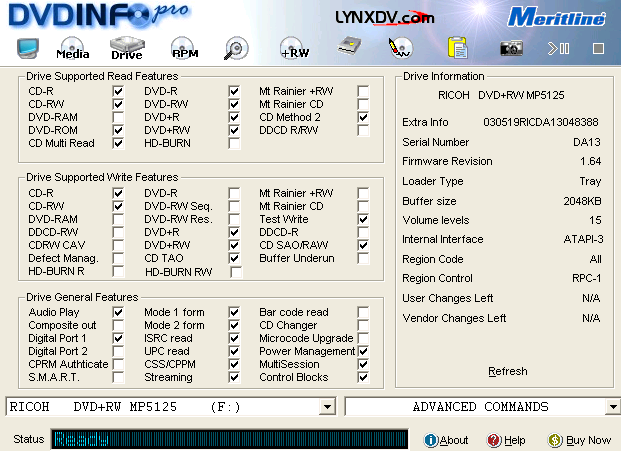The image size is (621, 451).
Task: Click the Internal Interface value ATAPI-3
Action: [x=583, y=239]
